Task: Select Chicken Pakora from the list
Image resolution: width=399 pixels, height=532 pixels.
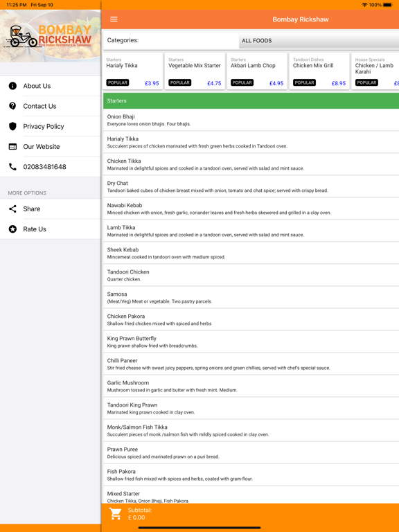Action: 251,319
